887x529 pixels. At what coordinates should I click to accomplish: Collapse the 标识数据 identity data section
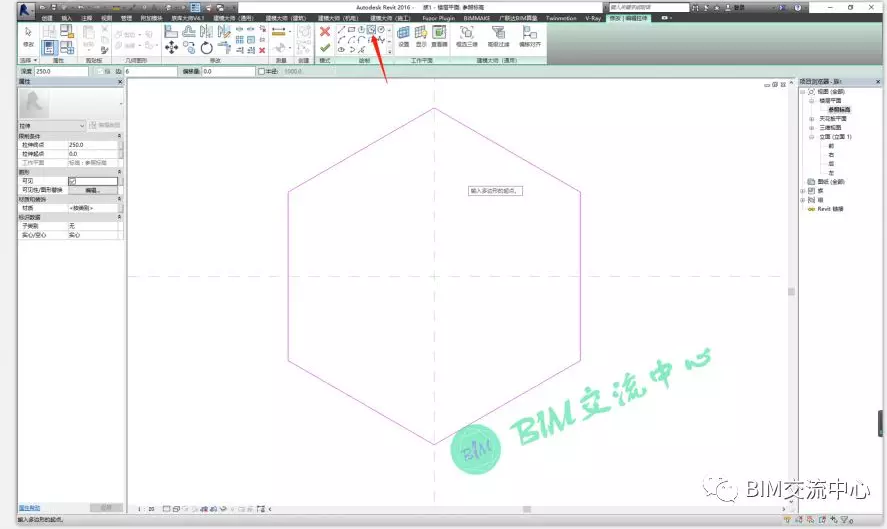point(119,217)
